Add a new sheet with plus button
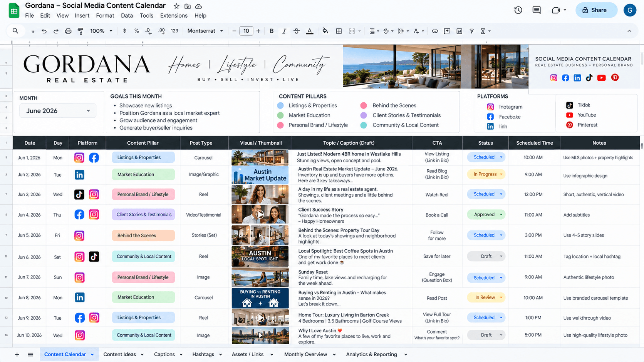This screenshot has height=362, width=644. click(x=17, y=354)
